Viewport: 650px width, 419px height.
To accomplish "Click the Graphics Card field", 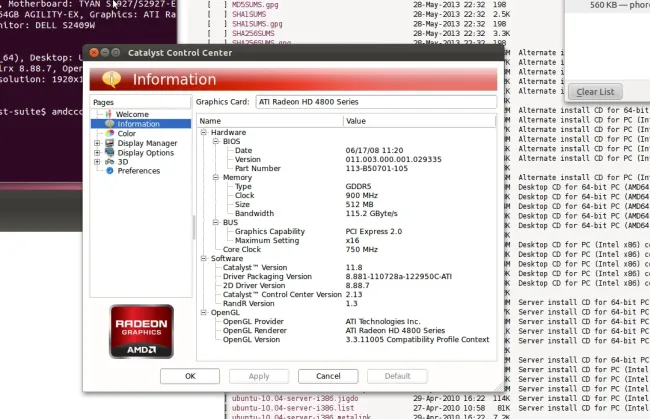I will (x=376, y=102).
